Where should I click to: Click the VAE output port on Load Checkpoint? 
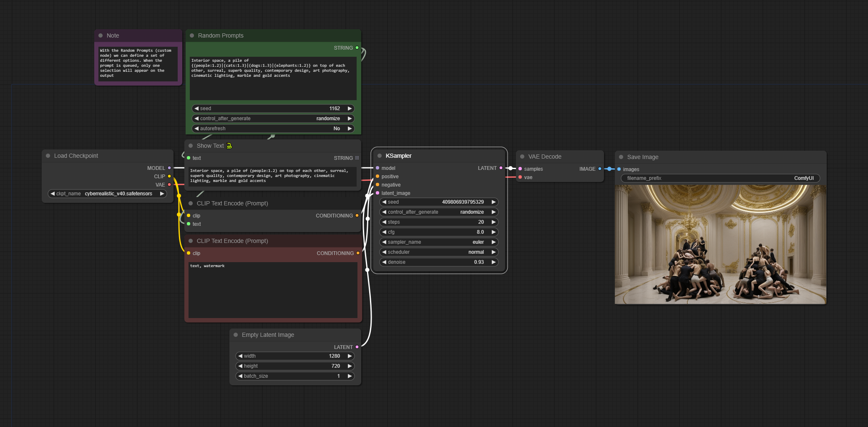click(x=169, y=184)
